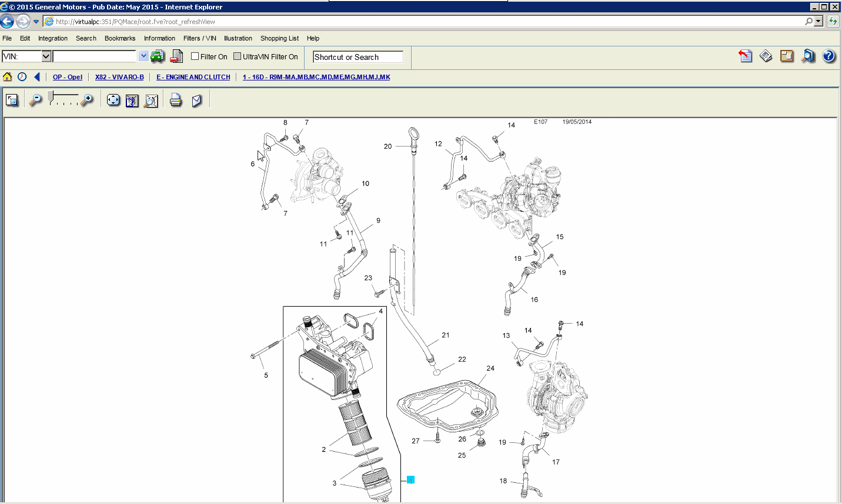
Task: Click the catalog search book icon
Action: tap(807, 56)
